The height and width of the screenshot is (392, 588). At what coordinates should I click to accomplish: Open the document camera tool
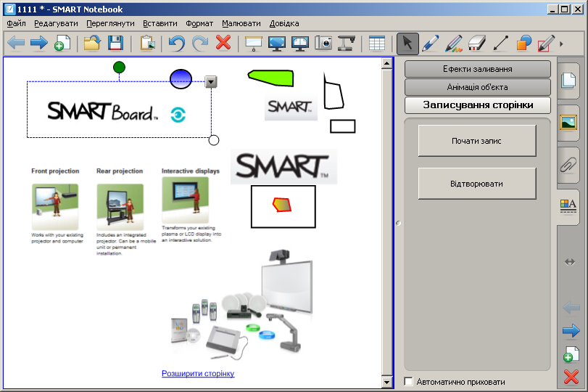click(347, 43)
